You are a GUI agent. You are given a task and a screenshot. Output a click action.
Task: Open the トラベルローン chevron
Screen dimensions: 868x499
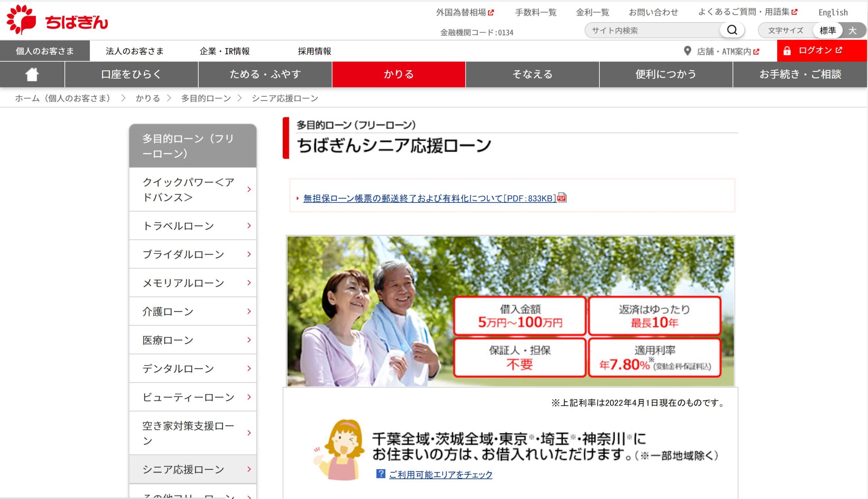click(249, 225)
